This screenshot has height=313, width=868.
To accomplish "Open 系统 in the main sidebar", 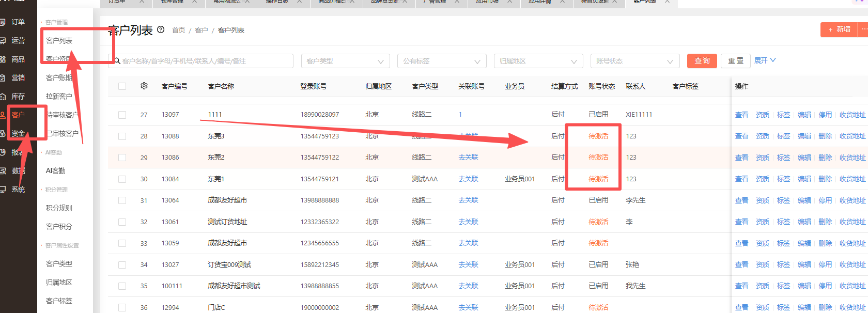I will 18,189.
